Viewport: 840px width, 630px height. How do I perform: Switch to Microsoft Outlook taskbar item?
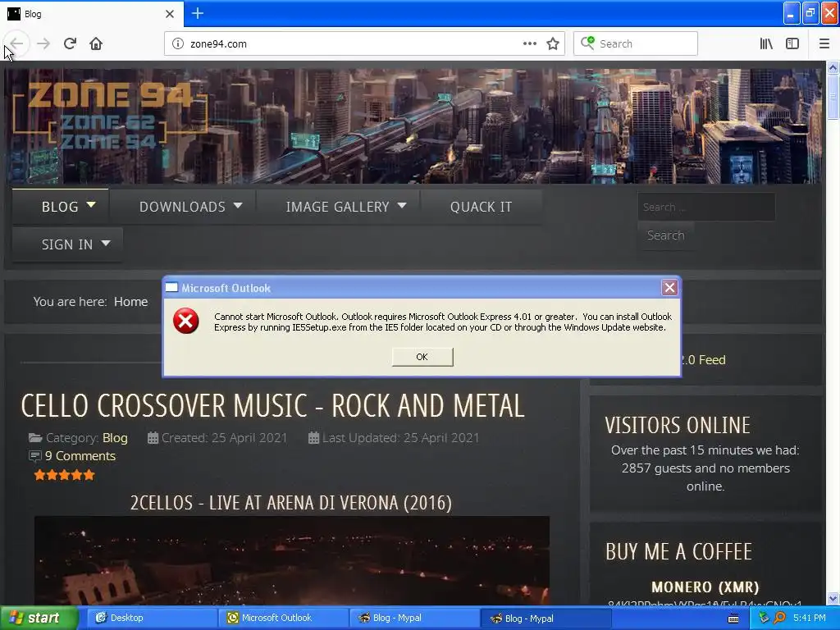[x=283, y=619]
